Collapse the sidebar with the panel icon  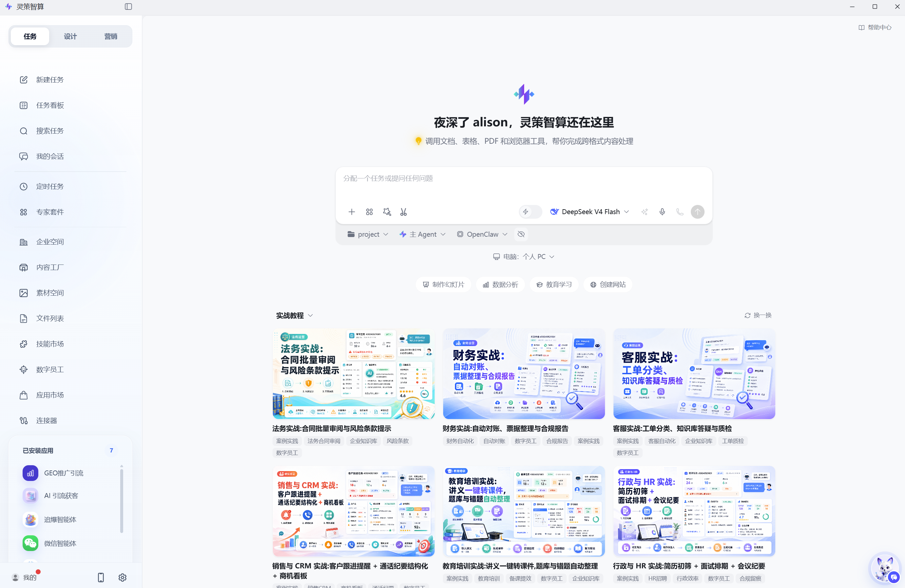(128, 7)
